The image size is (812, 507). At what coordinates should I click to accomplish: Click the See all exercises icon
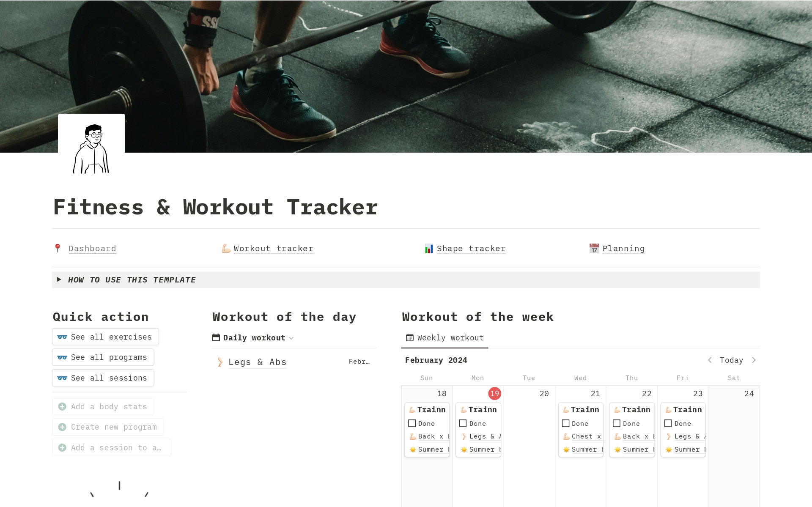(x=64, y=337)
